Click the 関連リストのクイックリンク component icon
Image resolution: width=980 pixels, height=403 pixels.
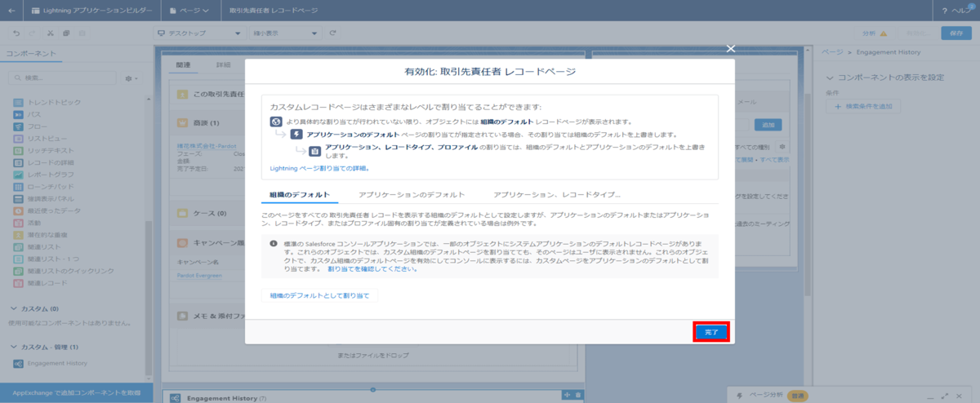point(19,270)
